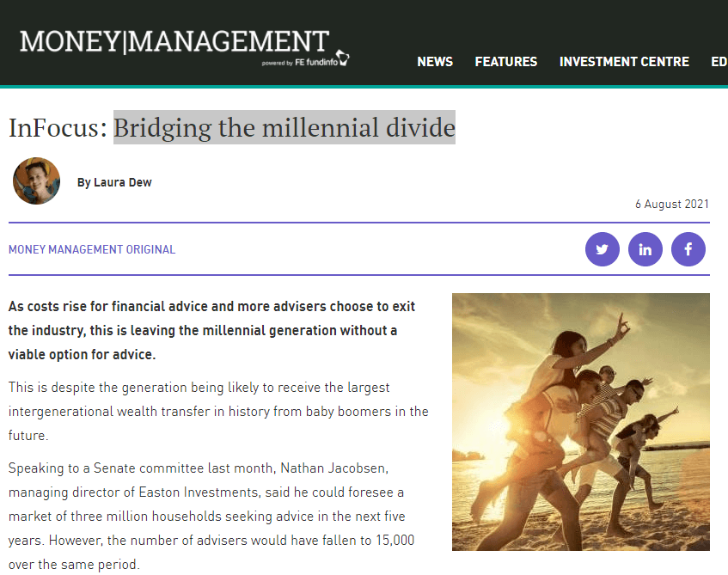Share article on Facebook
This screenshot has height=575, width=728.
(x=688, y=249)
